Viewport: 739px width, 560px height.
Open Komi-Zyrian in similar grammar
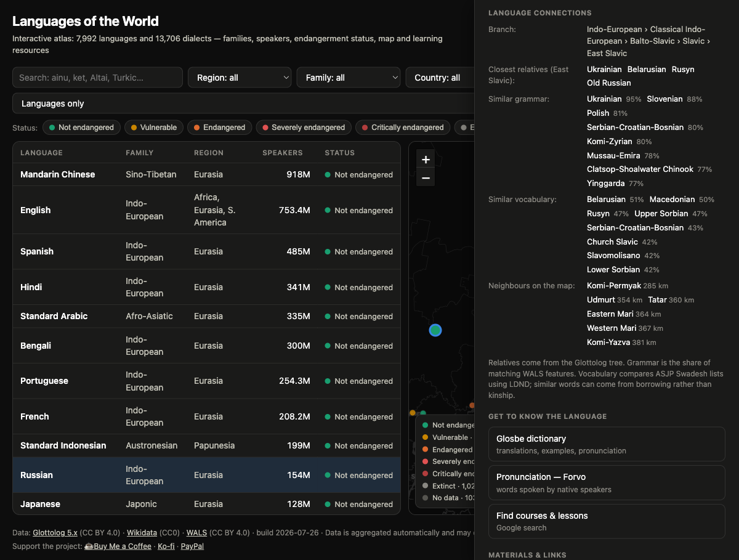point(610,141)
